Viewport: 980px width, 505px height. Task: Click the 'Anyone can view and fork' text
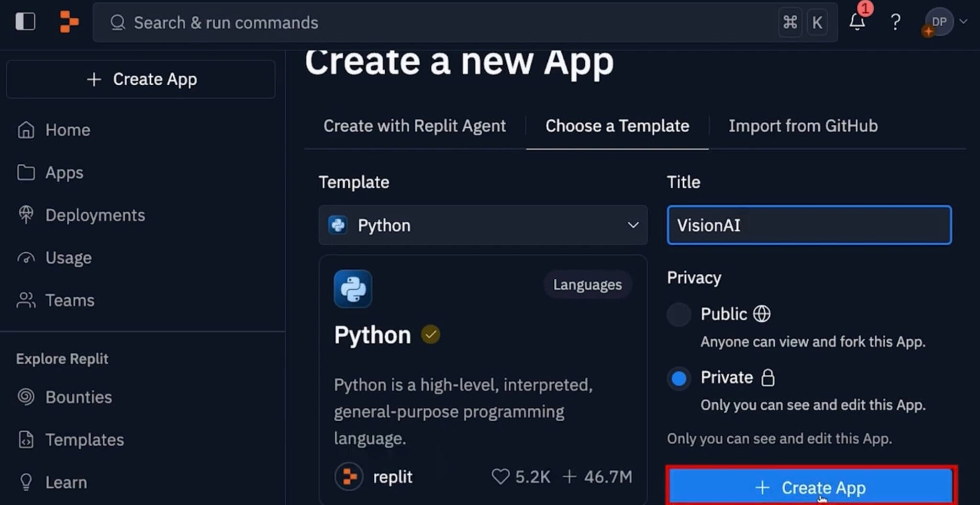click(813, 342)
